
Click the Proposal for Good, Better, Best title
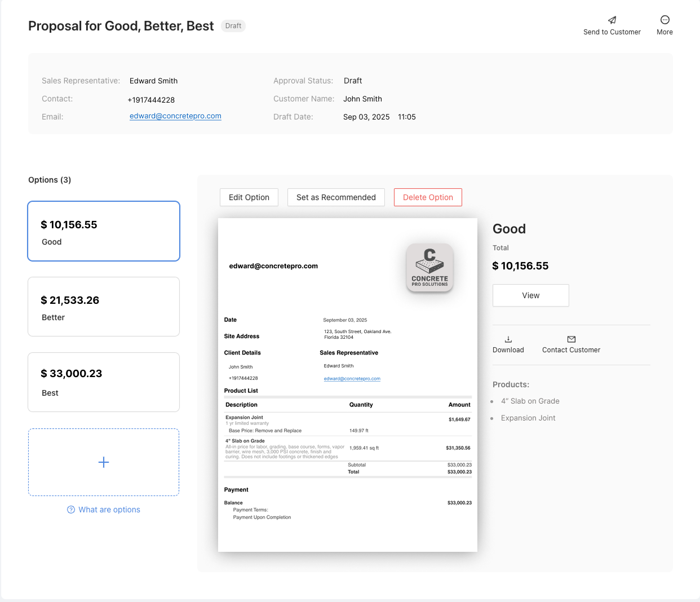(x=121, y=26)
